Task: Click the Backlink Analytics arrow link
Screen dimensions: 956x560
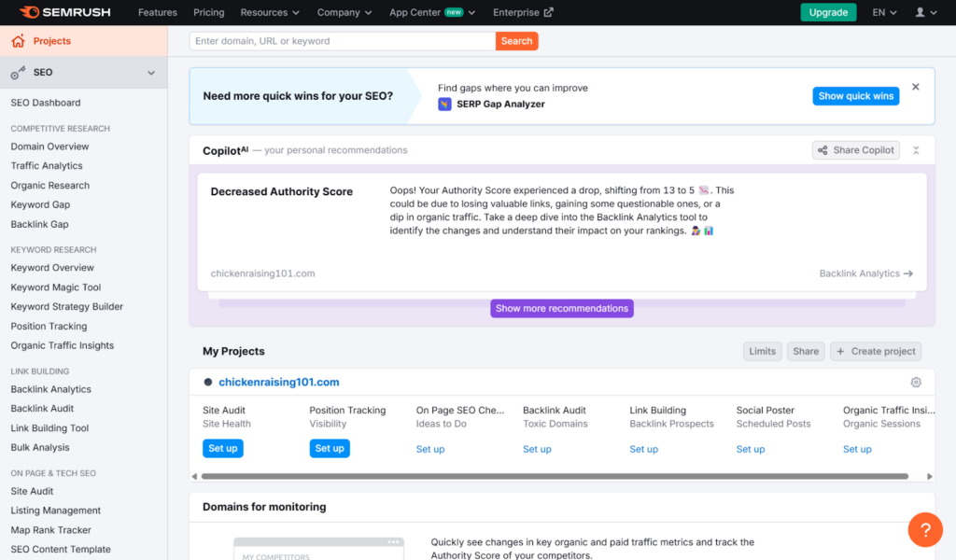Action: [865, 273]
